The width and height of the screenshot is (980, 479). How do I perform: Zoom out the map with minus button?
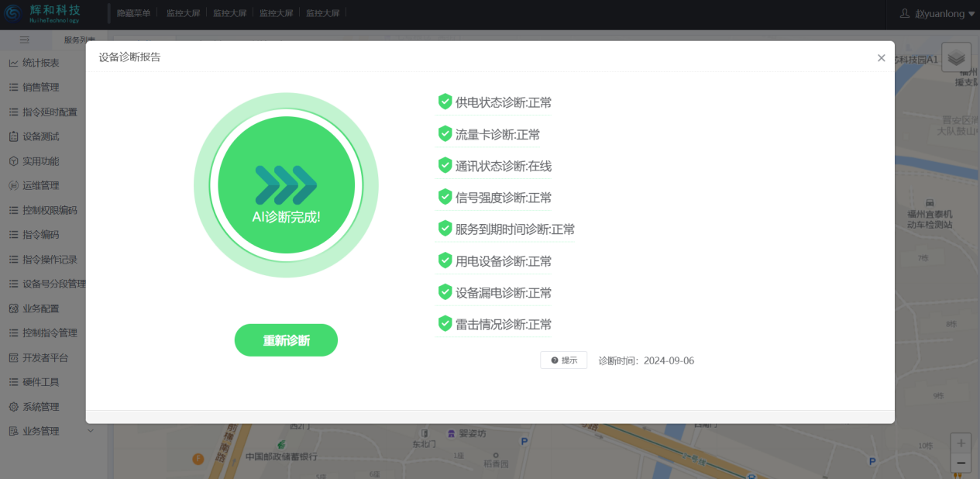pos(961,463)
